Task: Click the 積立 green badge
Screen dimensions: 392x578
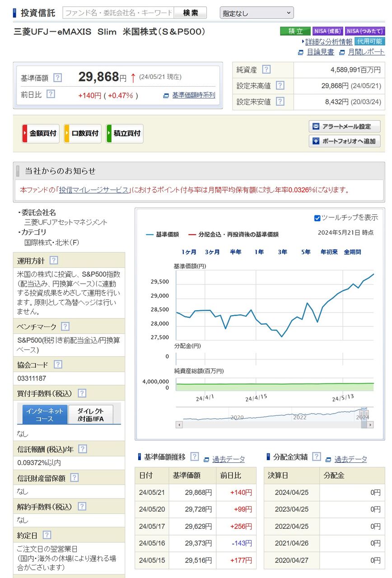Action: point(295,31)
